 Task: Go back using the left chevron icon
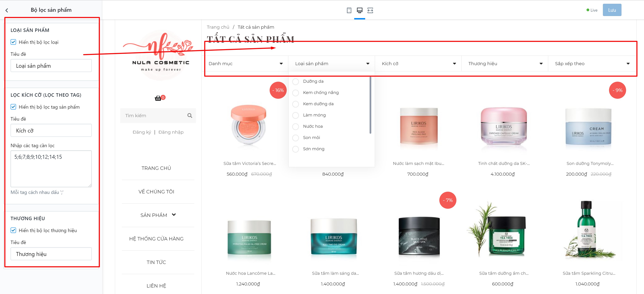7,10
